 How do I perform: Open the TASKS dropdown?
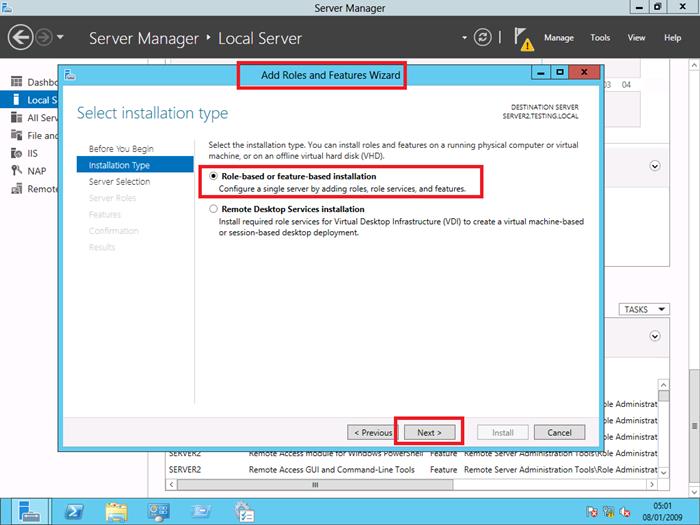click(x=642, y=310)
